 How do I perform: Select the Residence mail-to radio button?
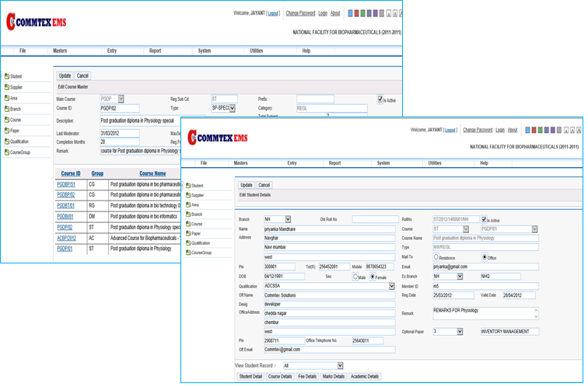click(436, 257)
